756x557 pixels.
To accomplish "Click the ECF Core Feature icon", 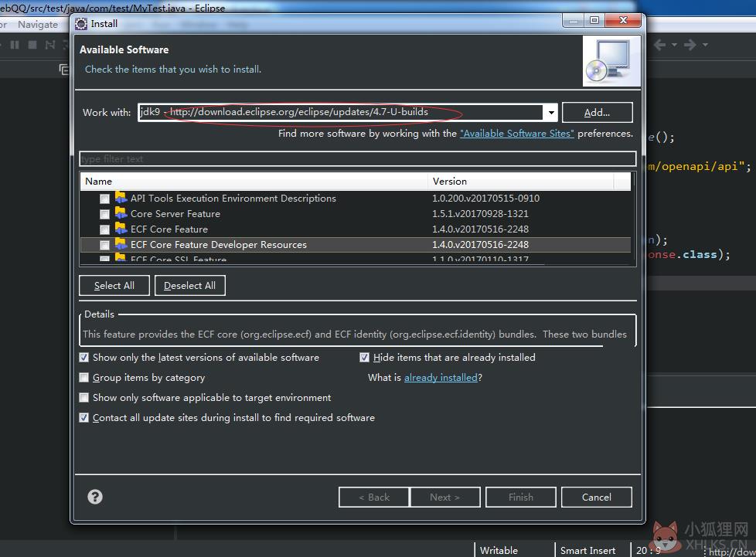I will click(x=121, y=229).
